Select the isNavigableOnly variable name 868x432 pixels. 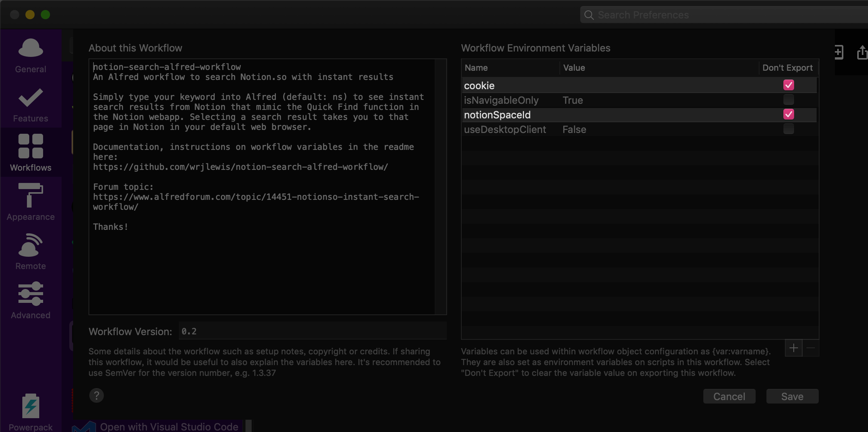click(x=501, y=100)
